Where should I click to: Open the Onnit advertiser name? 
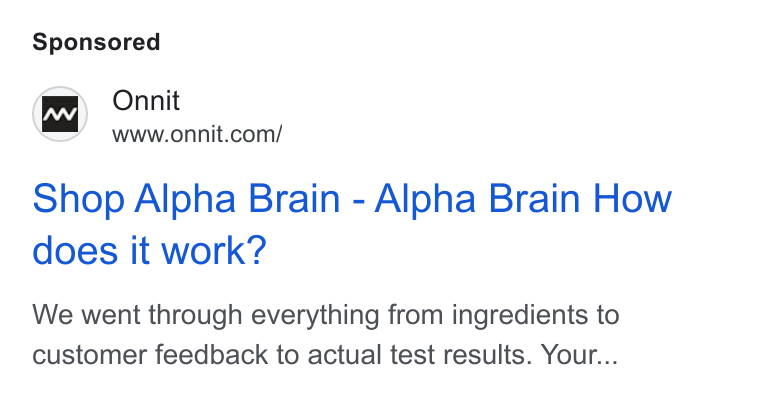coord(146,101)
